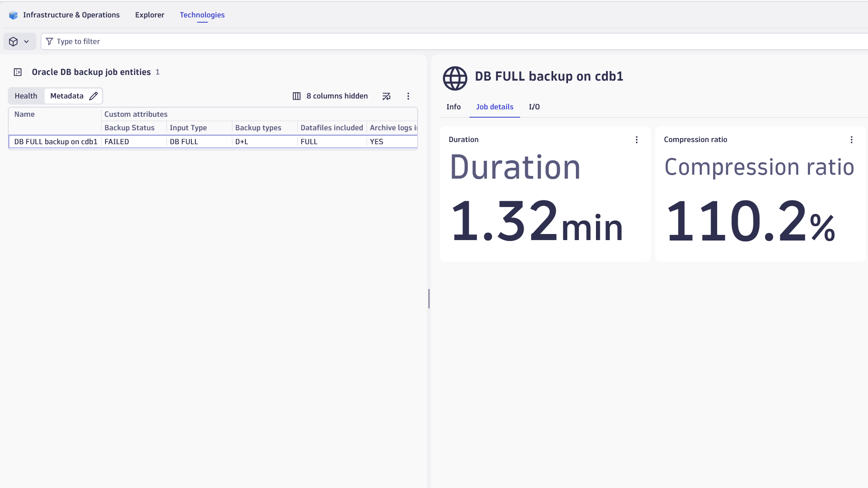Open the 8 columns hidden selector
Viewport: 868px width, 488px height.
[330, 96]
